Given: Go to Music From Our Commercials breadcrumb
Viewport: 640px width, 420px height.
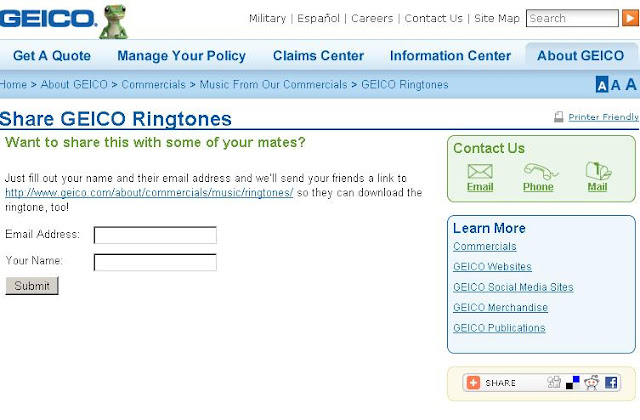Looking at the screenshot, I should (273, 84).
